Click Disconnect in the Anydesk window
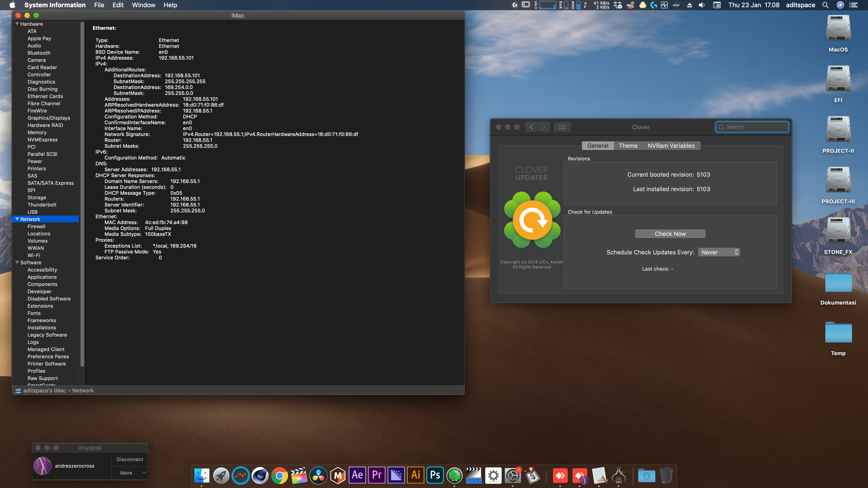This screenshot has width=868, height=488. point(130,459)
